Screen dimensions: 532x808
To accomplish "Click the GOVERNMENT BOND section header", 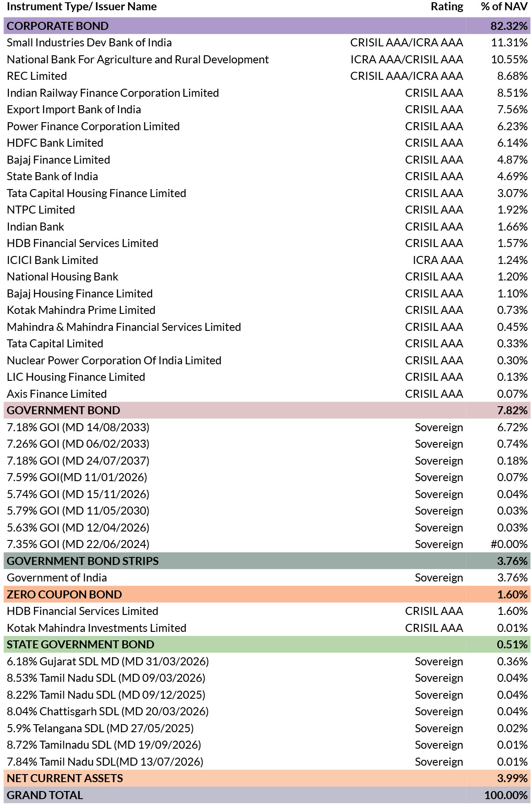I will tap(267, 410).
